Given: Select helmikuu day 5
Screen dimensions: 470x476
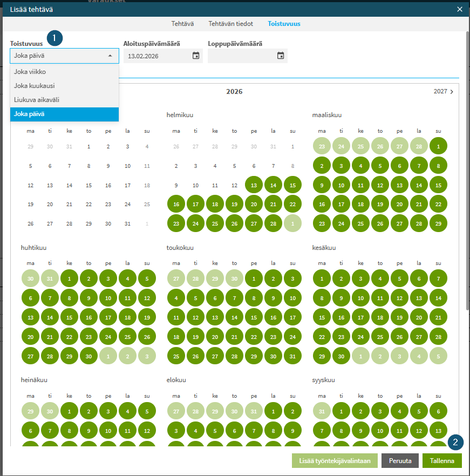Looking at the screenshot, I should [x=234, y=166].
